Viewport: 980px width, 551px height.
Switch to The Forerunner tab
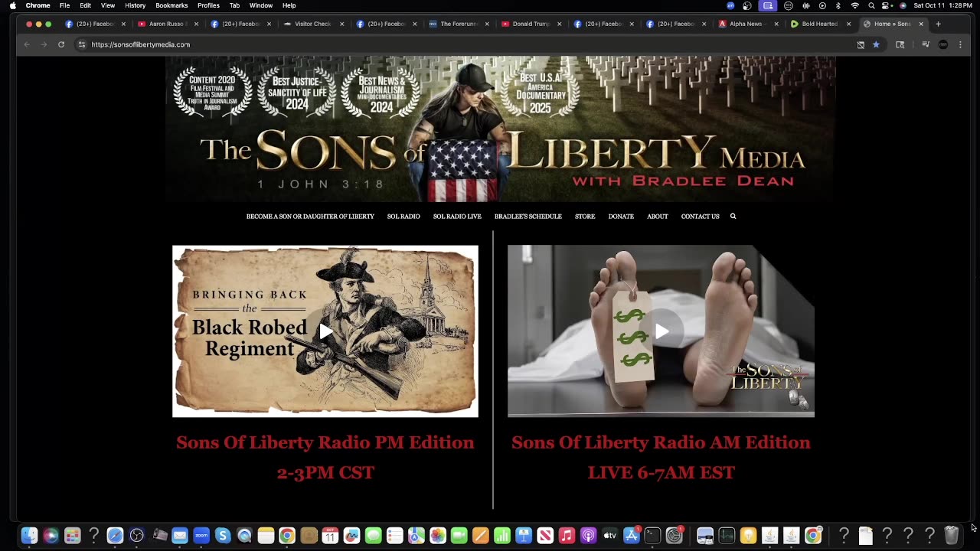point(459,24)
